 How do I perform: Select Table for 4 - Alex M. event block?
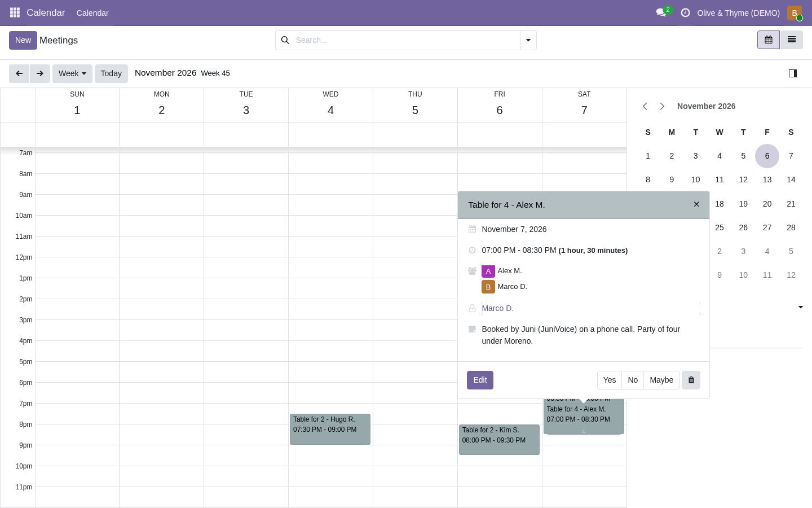(x=584, y=418)
